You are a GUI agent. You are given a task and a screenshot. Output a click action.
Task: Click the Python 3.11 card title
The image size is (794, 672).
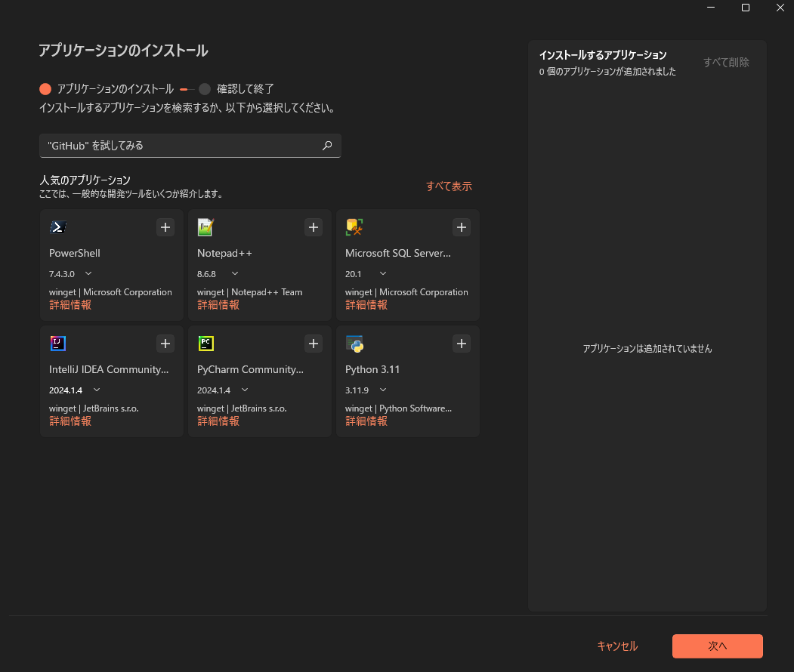pos(372,369)
